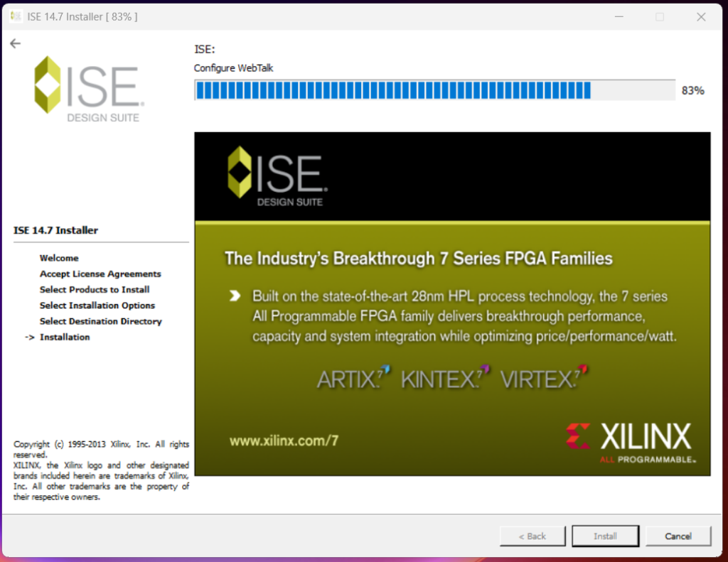
Task: Click the Xilinx All Programmable logo
Action: 631,442
